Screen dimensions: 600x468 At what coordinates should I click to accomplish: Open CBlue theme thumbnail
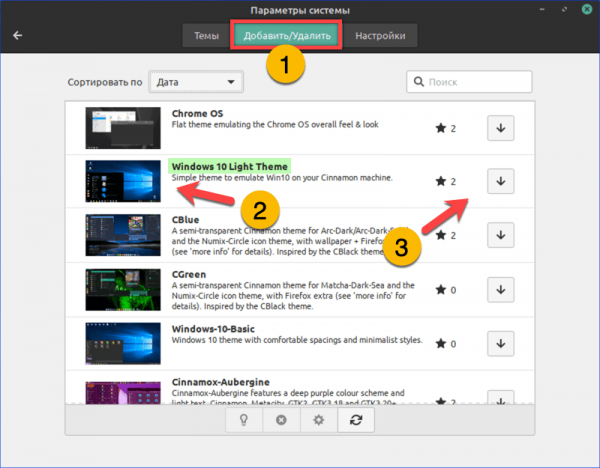(123, 235)
